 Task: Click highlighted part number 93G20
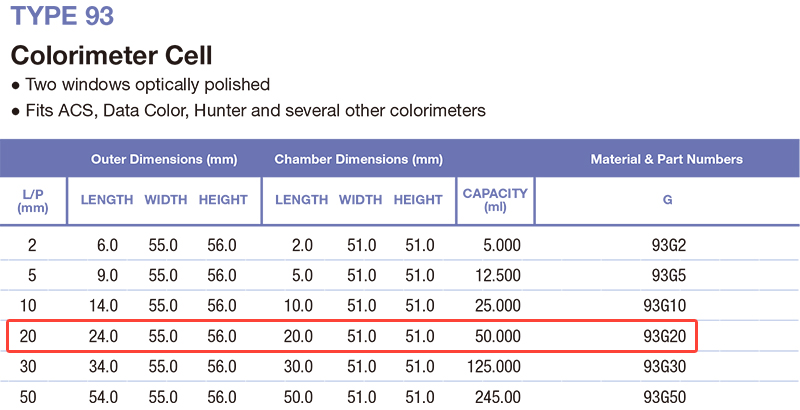[665, 337]
